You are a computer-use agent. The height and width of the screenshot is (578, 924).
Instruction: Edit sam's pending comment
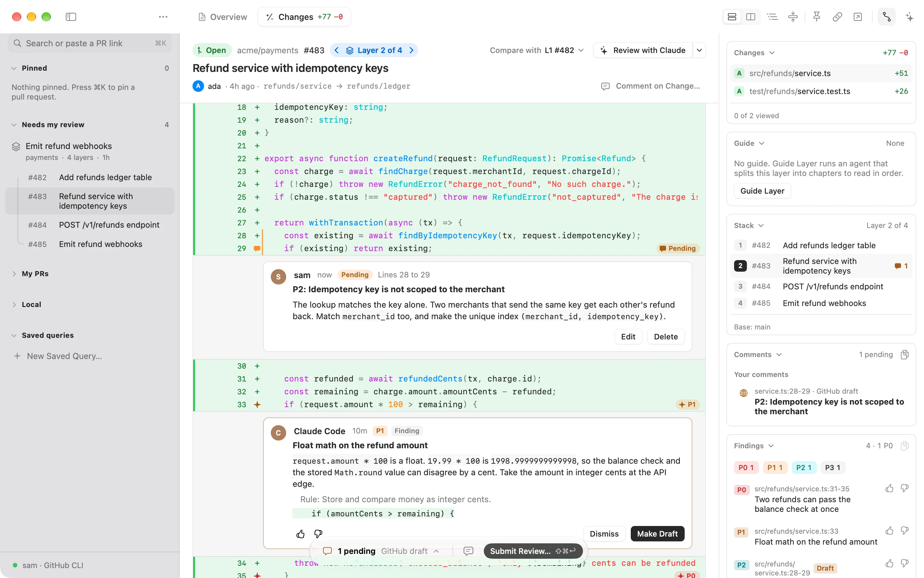point(628,337)
